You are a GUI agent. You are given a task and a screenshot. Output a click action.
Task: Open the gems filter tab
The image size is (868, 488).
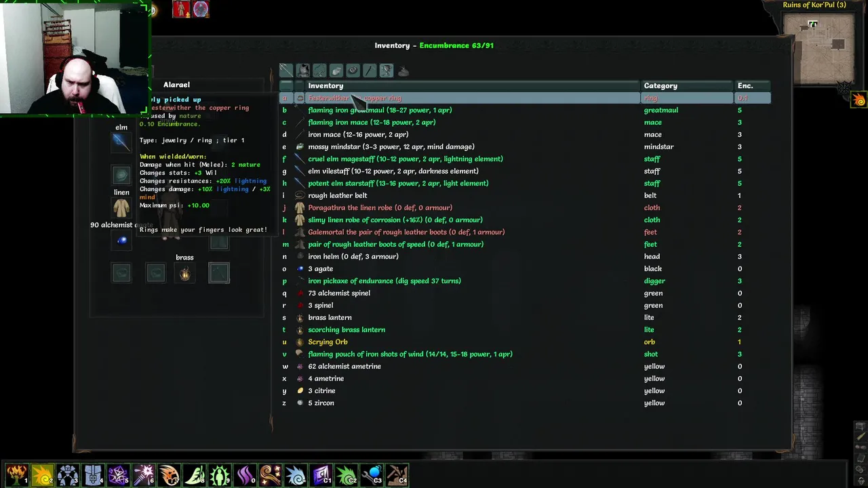click(x=336, y=70)
